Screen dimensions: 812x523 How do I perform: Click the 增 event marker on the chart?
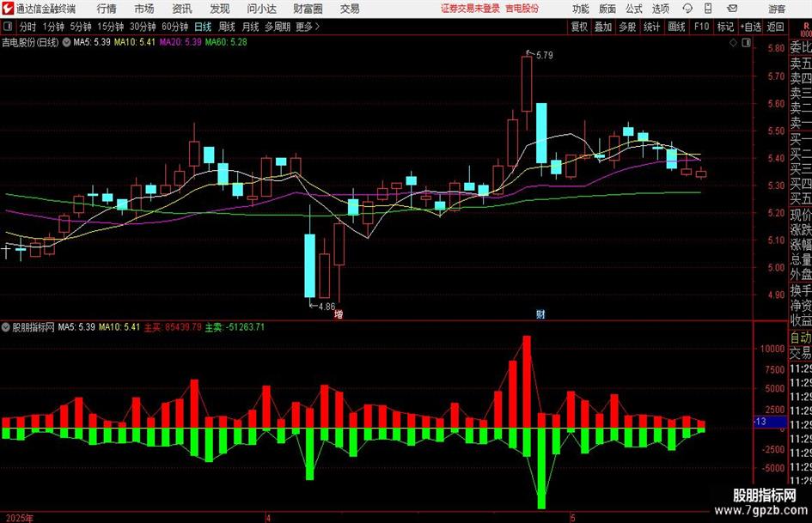click(x=339, y=313)
